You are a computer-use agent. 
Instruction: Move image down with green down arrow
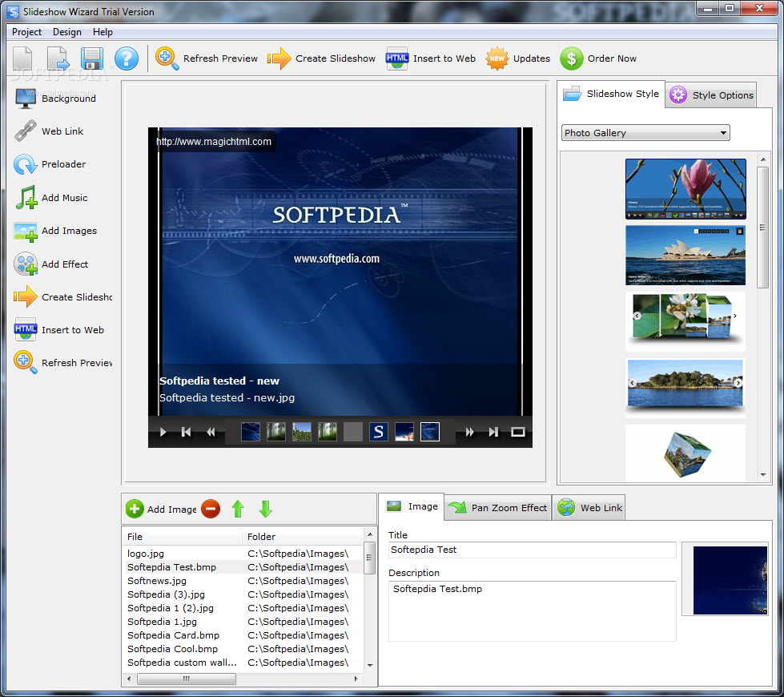[266, 509]
